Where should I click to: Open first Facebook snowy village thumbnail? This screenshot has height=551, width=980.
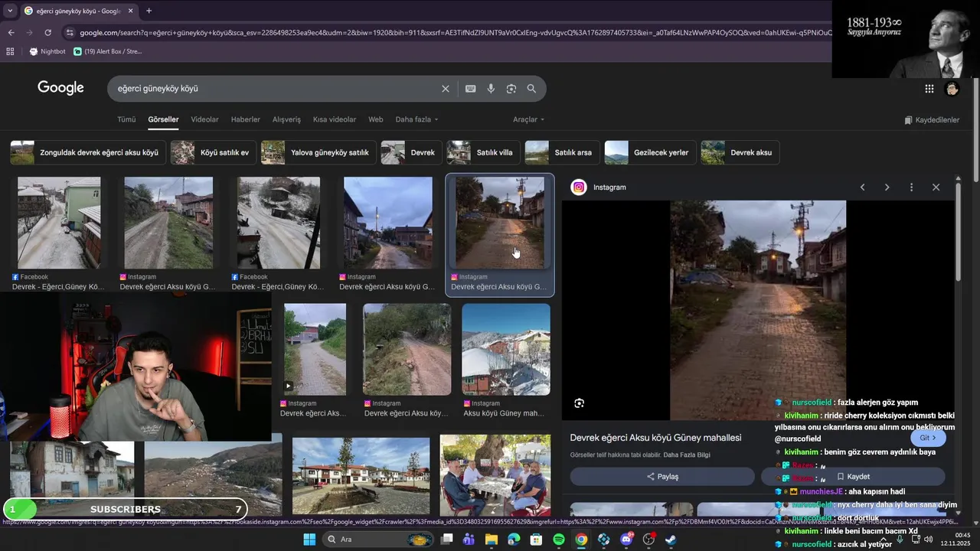(59, 223)
